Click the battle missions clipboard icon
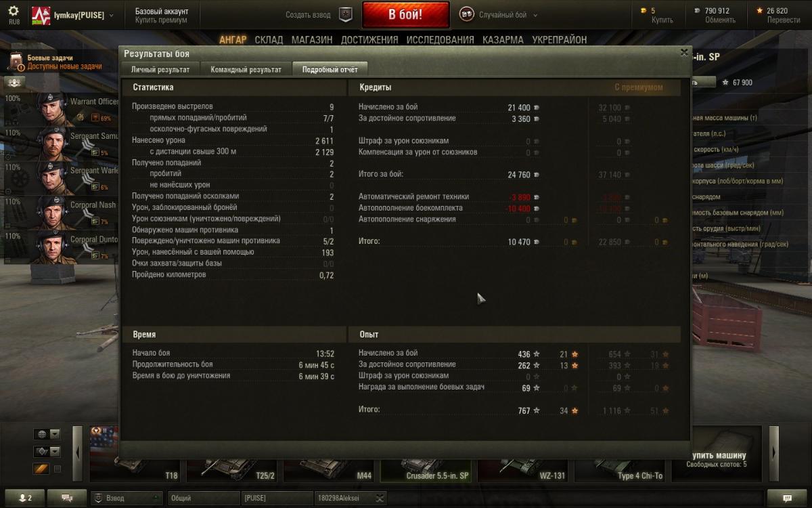 tap(16, 62)
